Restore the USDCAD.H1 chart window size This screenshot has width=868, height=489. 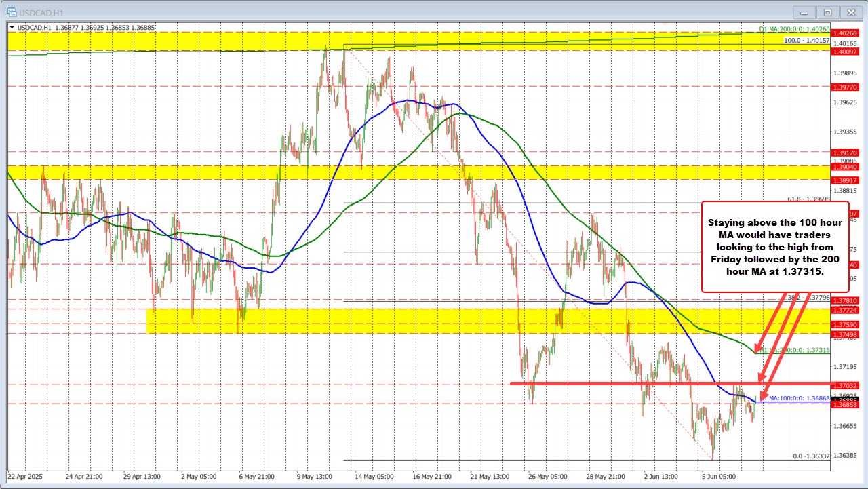(827, 12)
